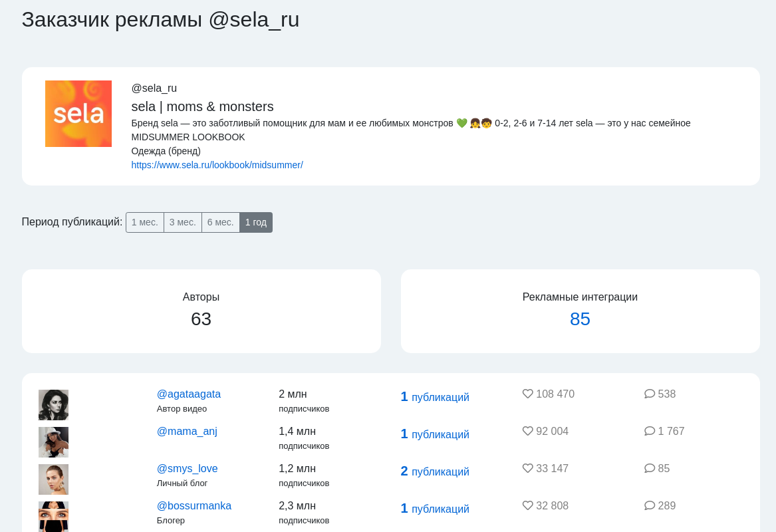Click the sela brand logo image
Screen dimensions: 776x532
point(78,114)
